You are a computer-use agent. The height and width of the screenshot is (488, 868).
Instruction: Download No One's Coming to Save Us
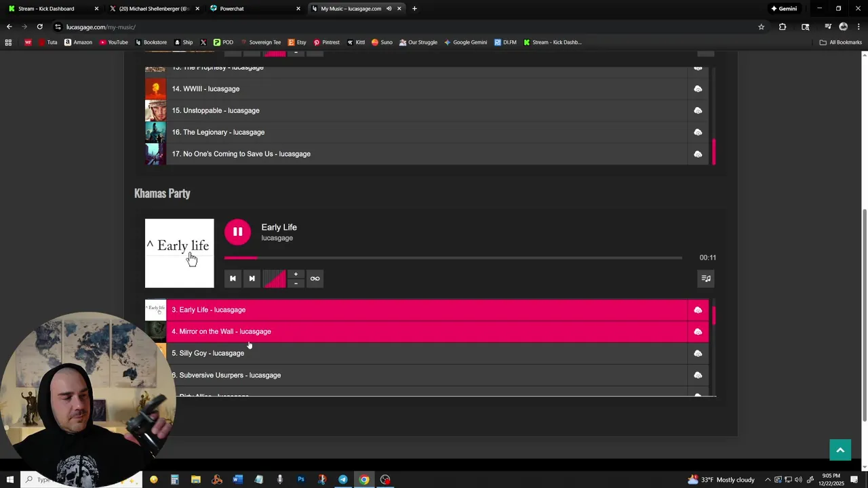pos(698,154)
